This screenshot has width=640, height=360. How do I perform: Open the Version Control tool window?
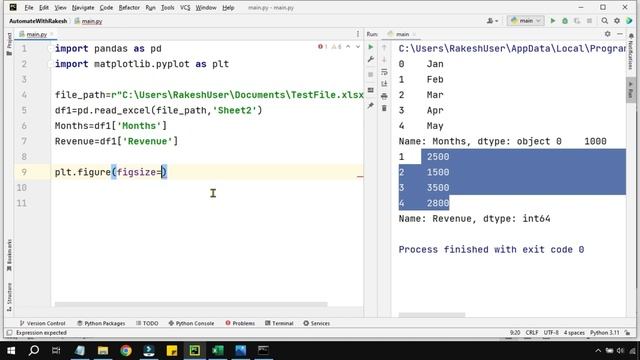(42, 323)
